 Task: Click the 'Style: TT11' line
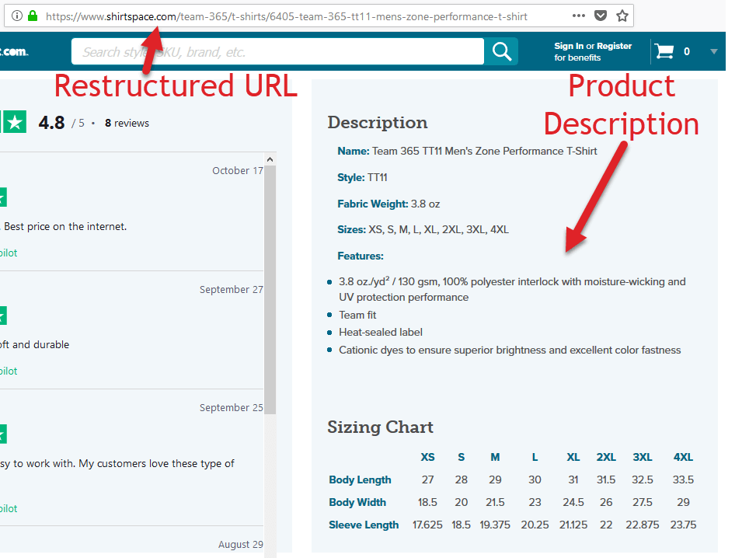coord(362,177)
